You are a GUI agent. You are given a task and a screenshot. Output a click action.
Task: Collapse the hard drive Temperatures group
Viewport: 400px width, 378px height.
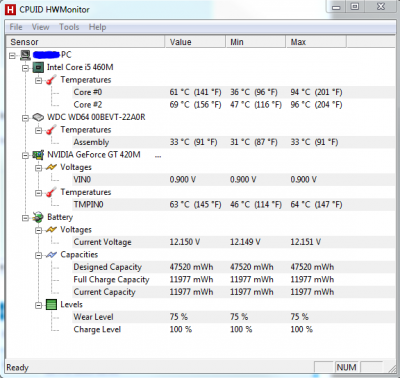coord(39,130)
